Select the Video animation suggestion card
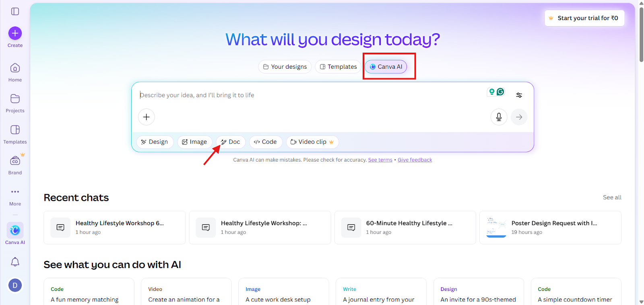Viewport: 644px width, 305px height. click(x=186, y=292)
